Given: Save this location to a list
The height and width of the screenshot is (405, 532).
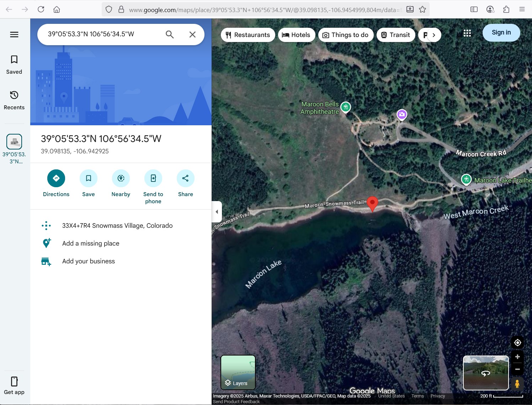Looking at the screenshot, I should coord(89,183).
